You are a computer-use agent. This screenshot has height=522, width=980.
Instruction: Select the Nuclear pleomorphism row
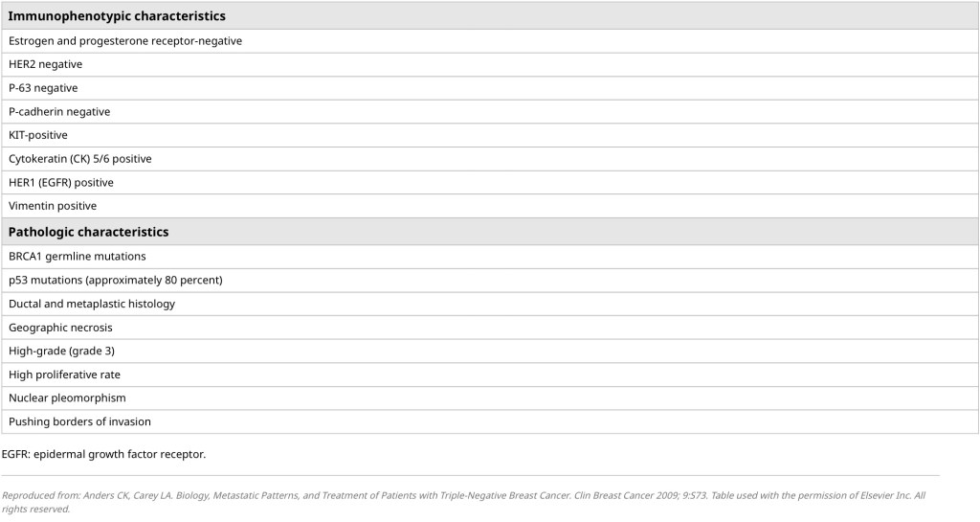click(x=67, y=397)
